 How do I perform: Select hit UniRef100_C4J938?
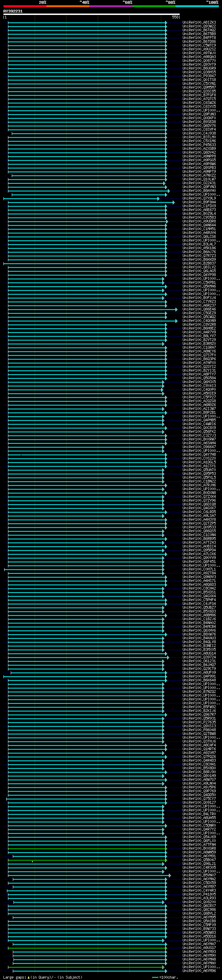point(199,133)
